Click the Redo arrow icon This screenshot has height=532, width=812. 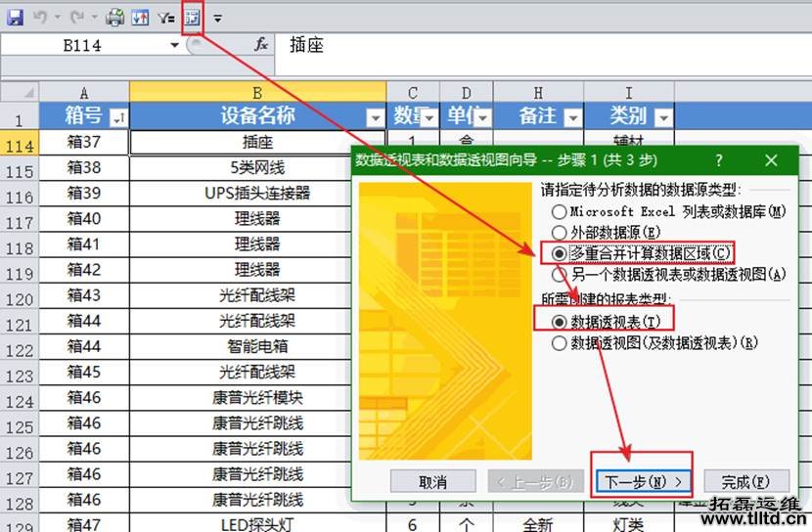tap(77, 18)
